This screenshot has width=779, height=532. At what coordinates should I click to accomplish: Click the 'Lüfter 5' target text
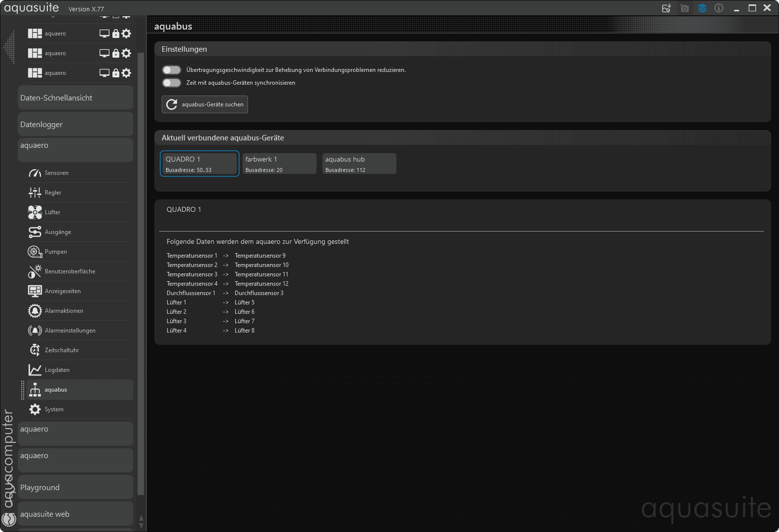point(245,302)
